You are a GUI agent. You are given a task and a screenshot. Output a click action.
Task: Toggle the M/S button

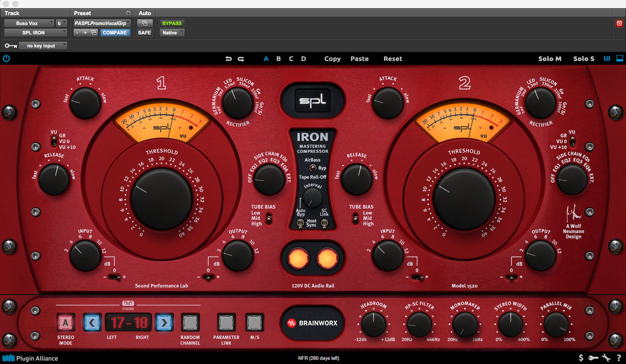click(255, 323)
